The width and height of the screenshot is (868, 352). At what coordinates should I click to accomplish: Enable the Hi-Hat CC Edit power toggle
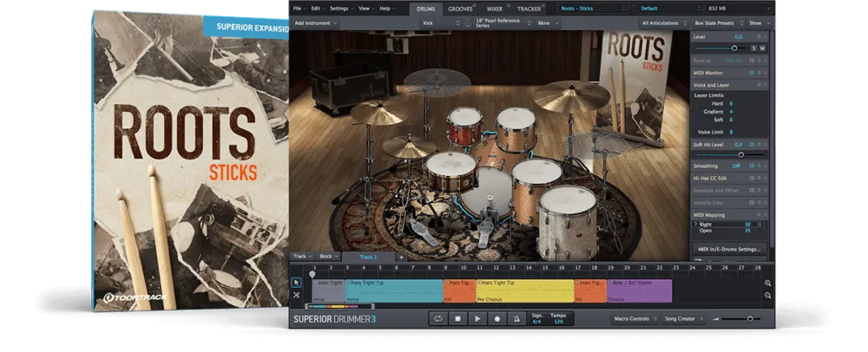(752, 178)
